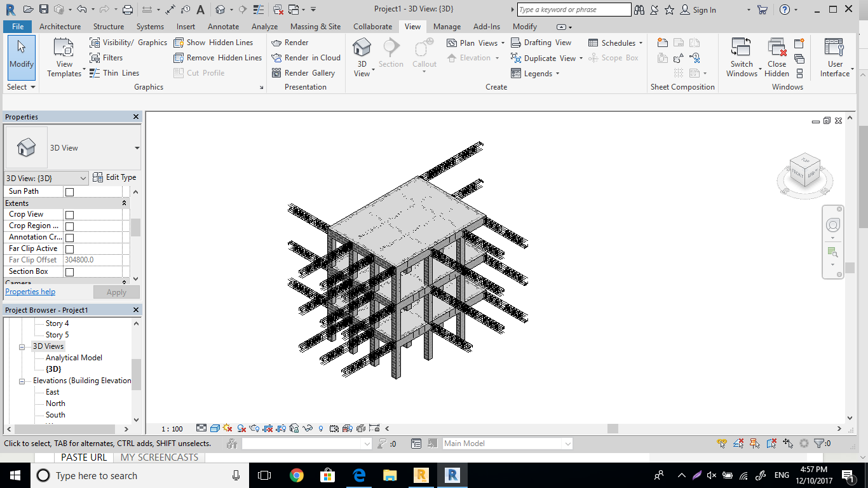This screenshot has width=868, height=488.
Task: Select the Filters tool
Action: pyautogui.click(x=112, y=57)
